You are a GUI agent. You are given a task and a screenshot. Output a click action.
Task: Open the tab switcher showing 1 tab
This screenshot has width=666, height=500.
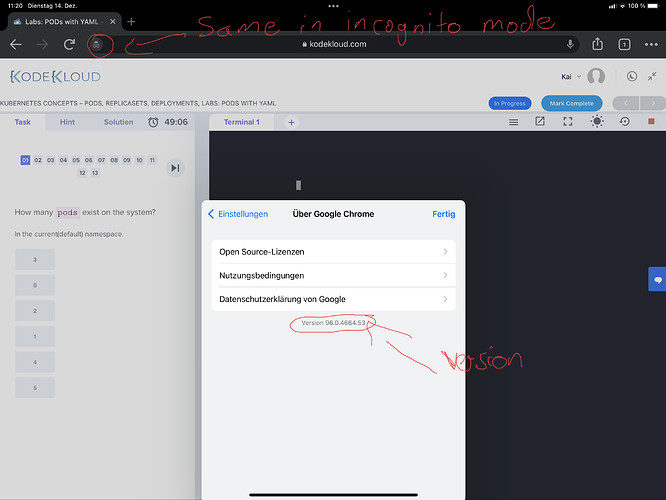[x=624, y=44]
